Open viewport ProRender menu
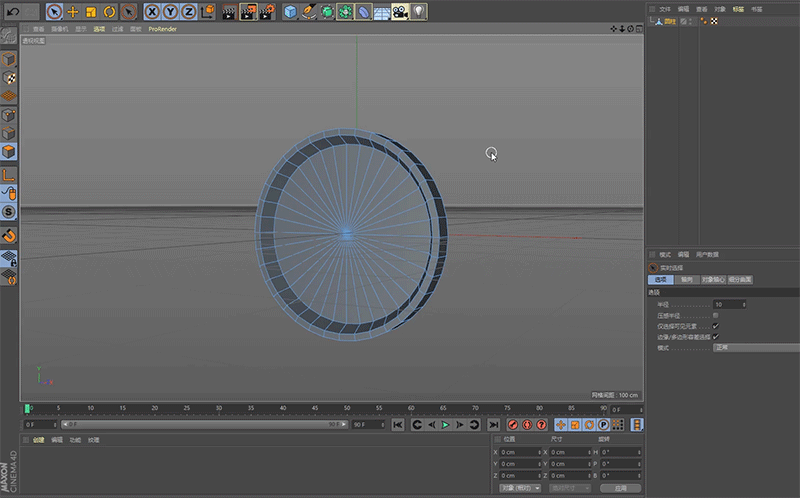Viewport: 800px width, 498px height. coord(162,29)
